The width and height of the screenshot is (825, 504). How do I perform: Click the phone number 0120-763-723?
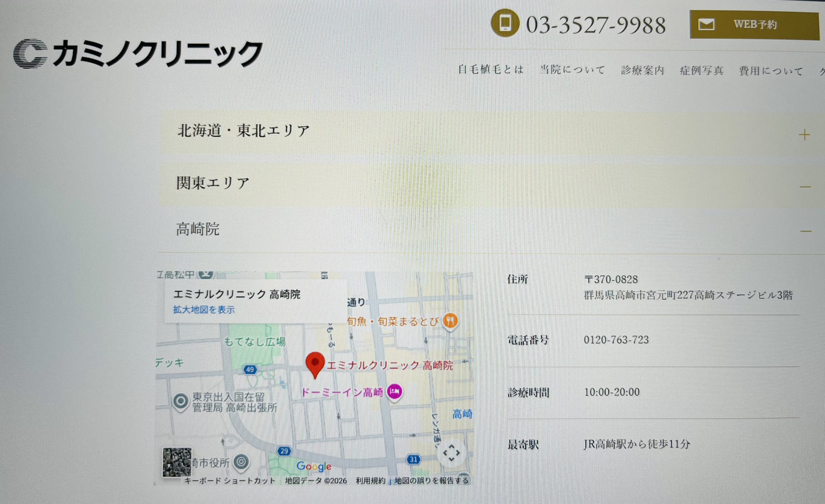coord(616,340)
